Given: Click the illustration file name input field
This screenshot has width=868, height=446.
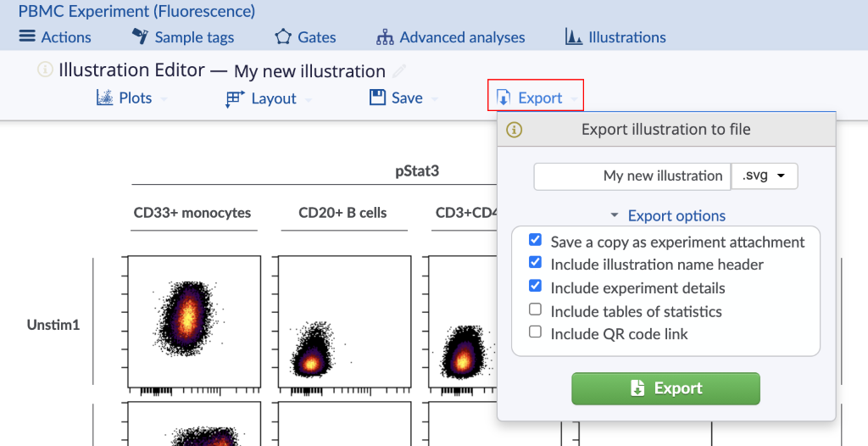Looking at the screenshot, I should click(x=632, y=176).
